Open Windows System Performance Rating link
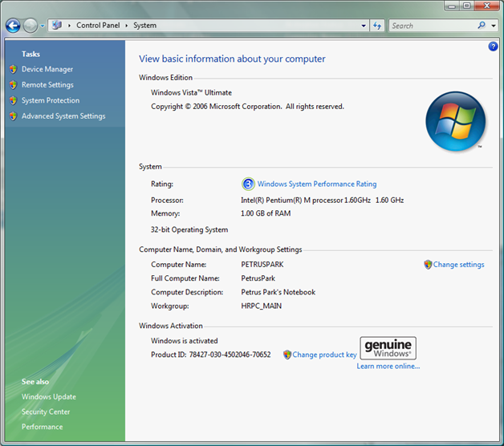Screen dimensions: 504x446 [x=317, y=184]
